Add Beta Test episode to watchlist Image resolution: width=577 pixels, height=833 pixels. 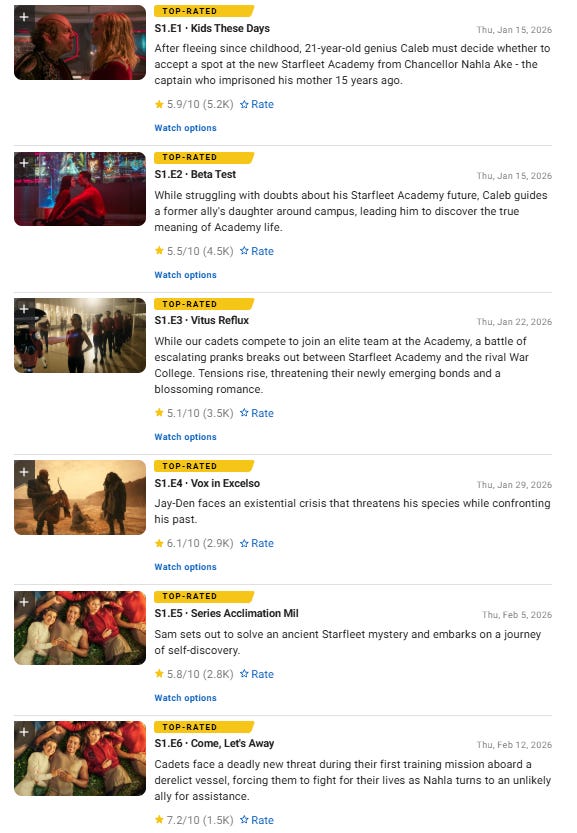tap(24, 163)
